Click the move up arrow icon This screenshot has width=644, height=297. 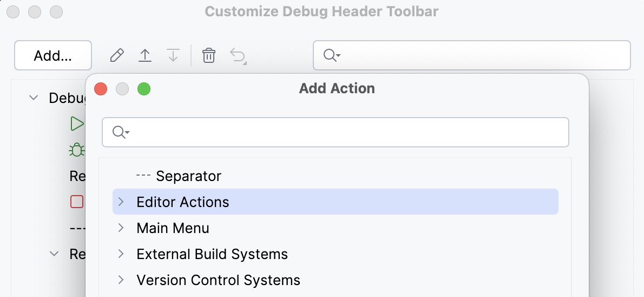click(x=145, y=55)
